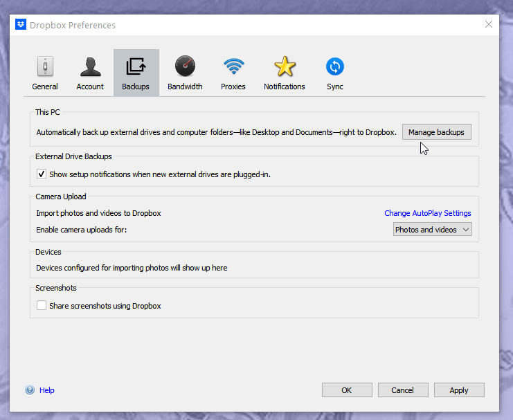
Task: Apply the preference changes
Action: [459, 390]
